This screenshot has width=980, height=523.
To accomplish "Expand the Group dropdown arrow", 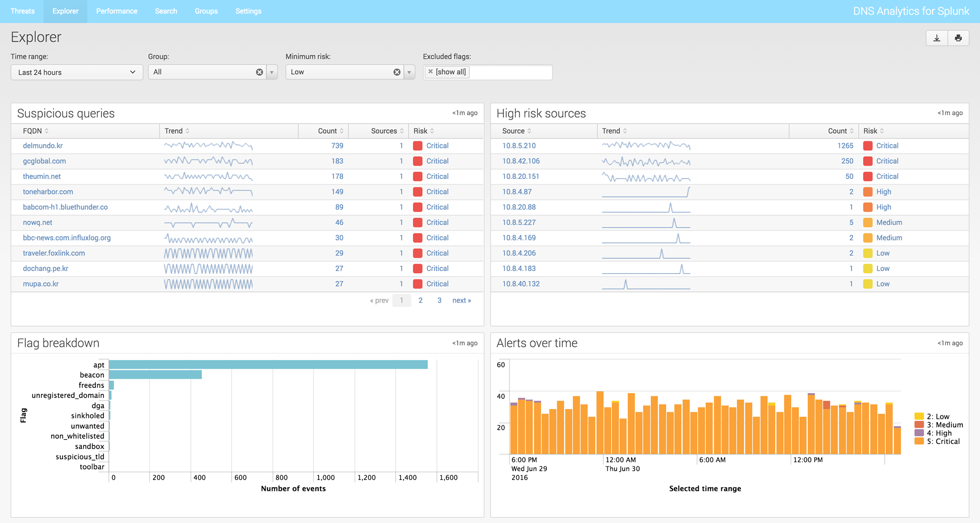I will pyautogui.click(x=272, y=72).
